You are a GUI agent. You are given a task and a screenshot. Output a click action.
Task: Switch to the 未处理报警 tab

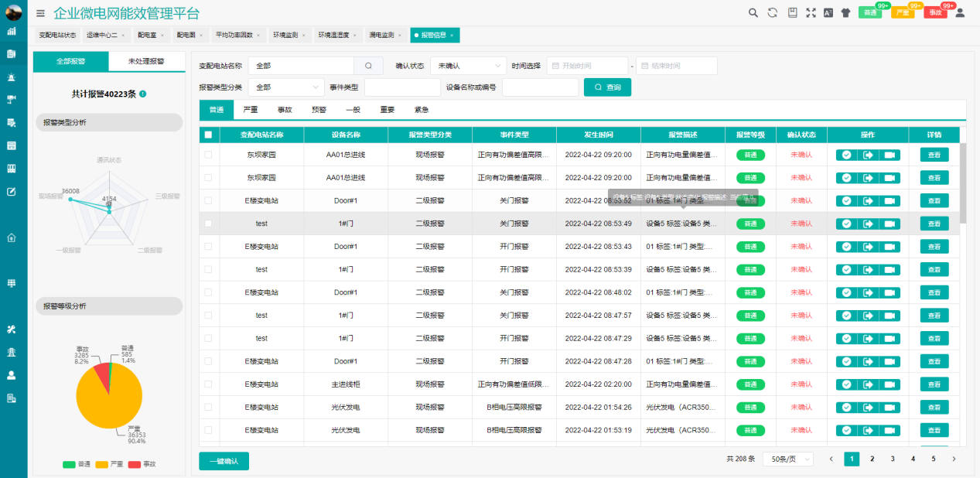[146, 61]
